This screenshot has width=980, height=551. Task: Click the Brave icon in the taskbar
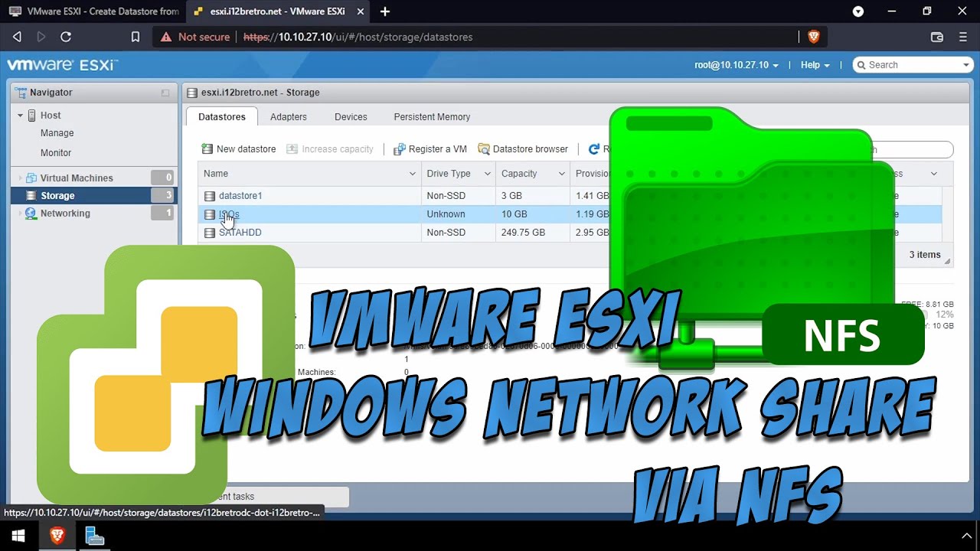coord(57,536)
